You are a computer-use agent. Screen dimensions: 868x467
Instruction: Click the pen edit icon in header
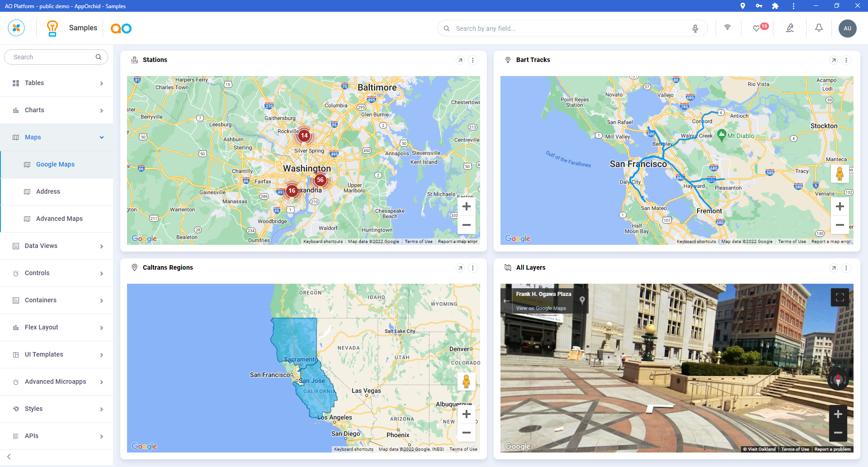(790, 28)
